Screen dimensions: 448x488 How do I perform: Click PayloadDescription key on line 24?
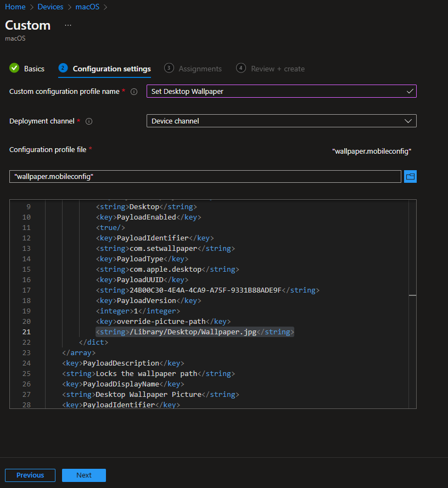coord(124,363)
